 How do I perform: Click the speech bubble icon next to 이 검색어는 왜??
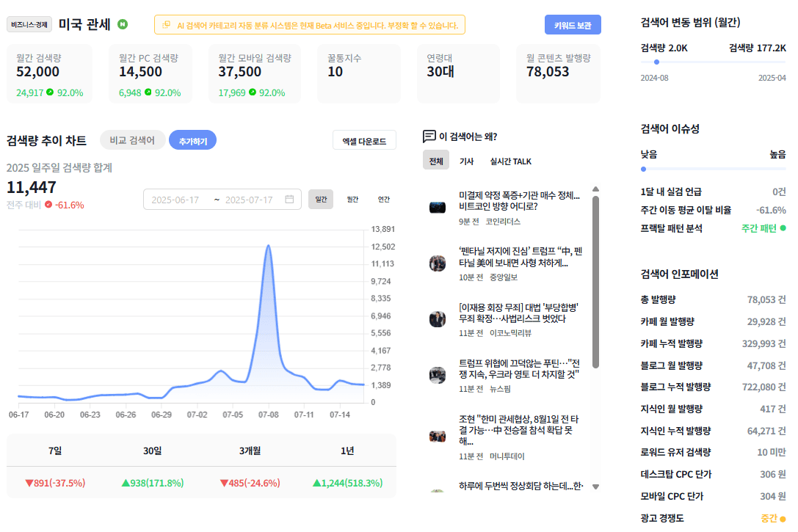click(x=429, y=136)
